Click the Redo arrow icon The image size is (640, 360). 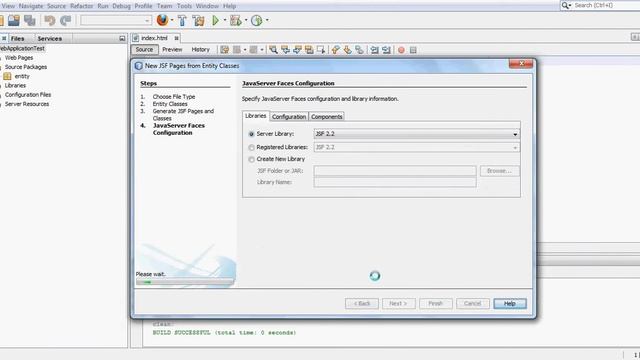pyautogui.click(x=65, y=20)
